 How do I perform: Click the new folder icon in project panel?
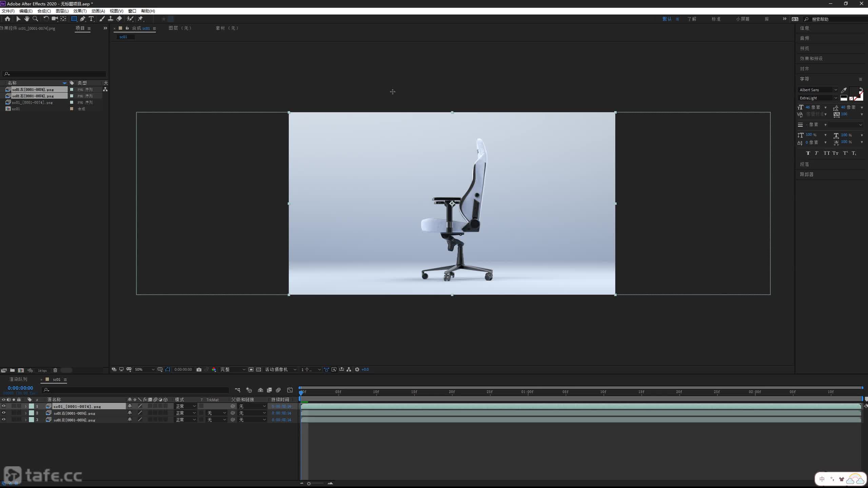pyautogui.click(x=12, y=370)
